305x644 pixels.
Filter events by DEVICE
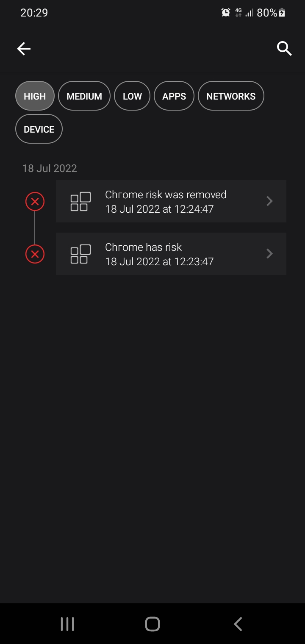pyautogui.click(x=39, y=129)
